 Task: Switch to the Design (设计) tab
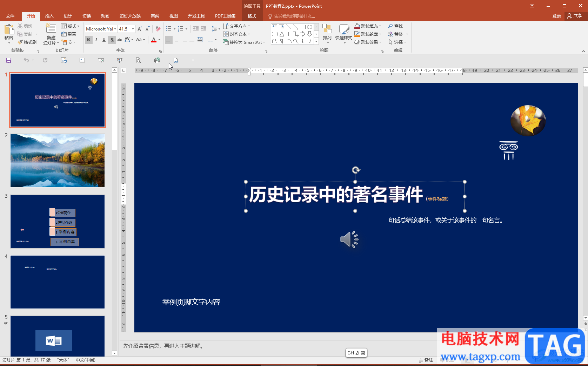(x=68, y=16)
